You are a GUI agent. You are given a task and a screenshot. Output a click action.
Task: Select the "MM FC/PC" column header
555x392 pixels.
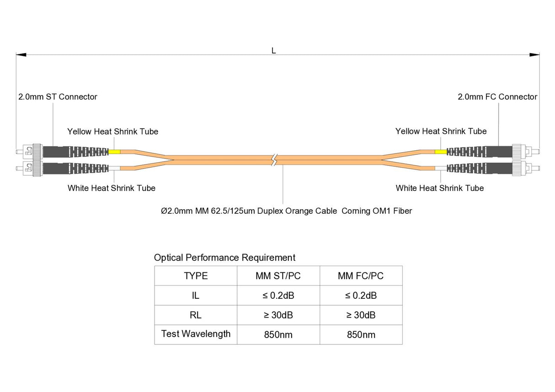[x=361, y=276]
